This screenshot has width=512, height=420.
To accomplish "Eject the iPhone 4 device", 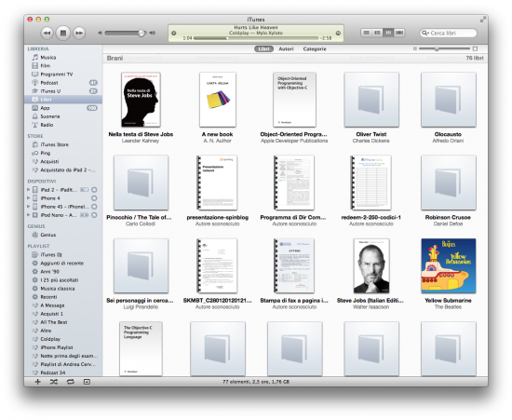I will [94, 198].
